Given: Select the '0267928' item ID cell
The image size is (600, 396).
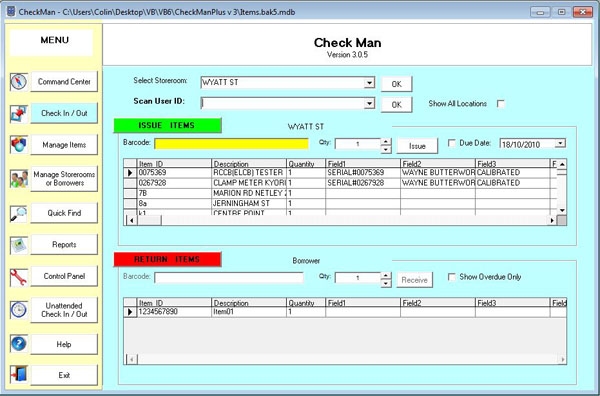Looking at the screenshot, I should (x=174, y=183).
